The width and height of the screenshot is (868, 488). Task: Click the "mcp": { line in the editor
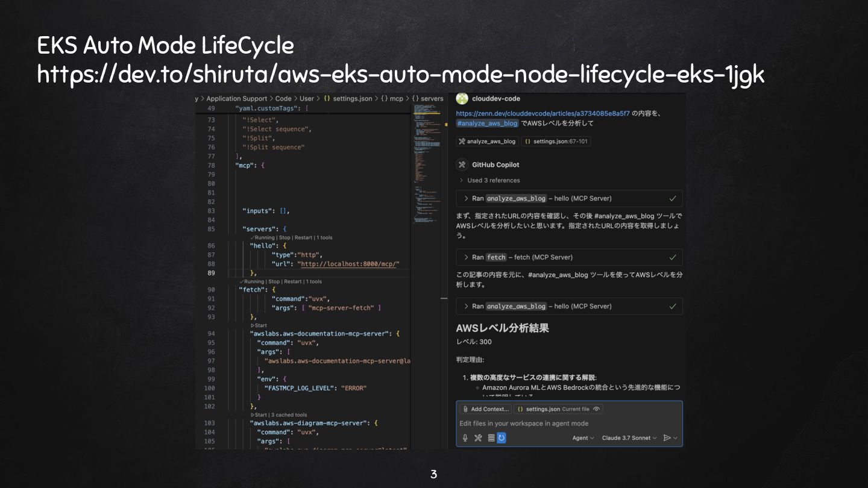pos(250,165)
